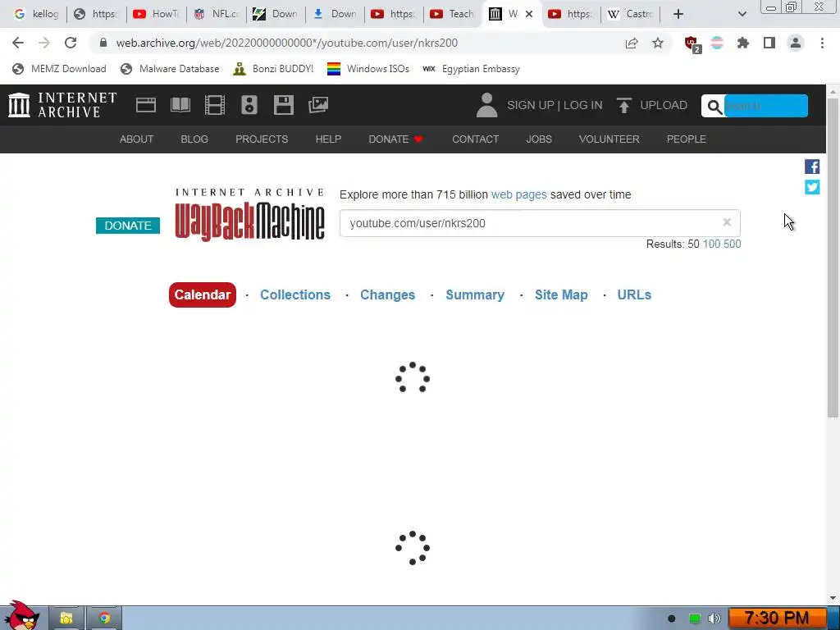Share the page on Facebook
The height and width of the screenshot is (630, 840).
(812, 167)
